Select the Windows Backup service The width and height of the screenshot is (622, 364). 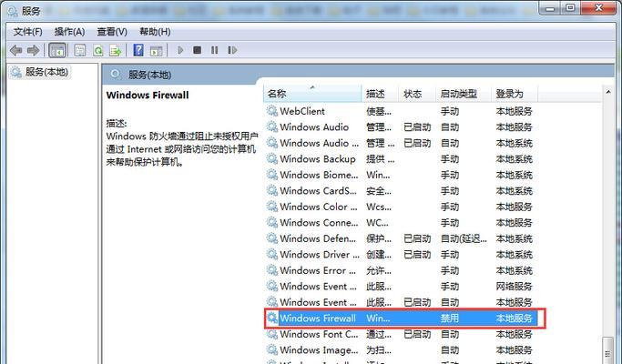coord(401,159)
